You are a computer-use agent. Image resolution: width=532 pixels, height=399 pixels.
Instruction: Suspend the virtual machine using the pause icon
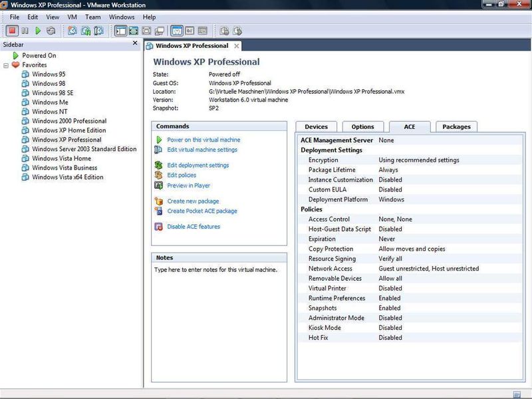[25, 31]
